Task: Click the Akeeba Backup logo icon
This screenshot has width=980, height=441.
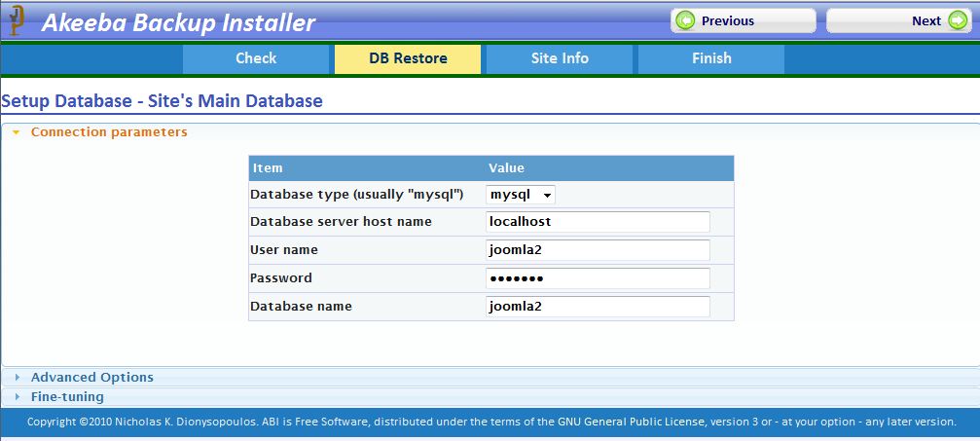Action: pyautogui.click(x=15, y=20)
